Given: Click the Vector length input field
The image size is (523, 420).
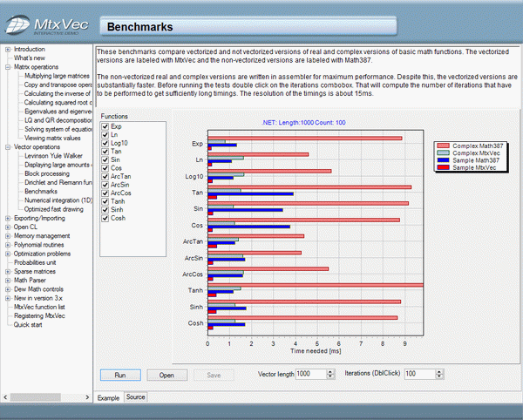Looking at the screenshot, I should pos(310,374).
